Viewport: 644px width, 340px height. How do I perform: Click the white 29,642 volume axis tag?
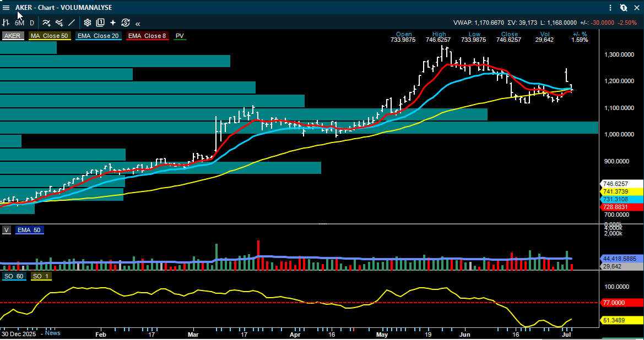click(x=622, y=266)
